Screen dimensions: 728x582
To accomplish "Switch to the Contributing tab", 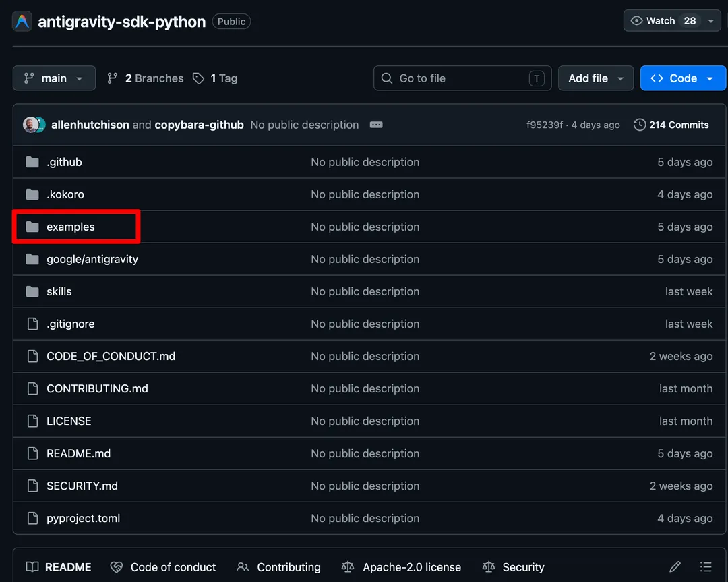I will 278,567.
